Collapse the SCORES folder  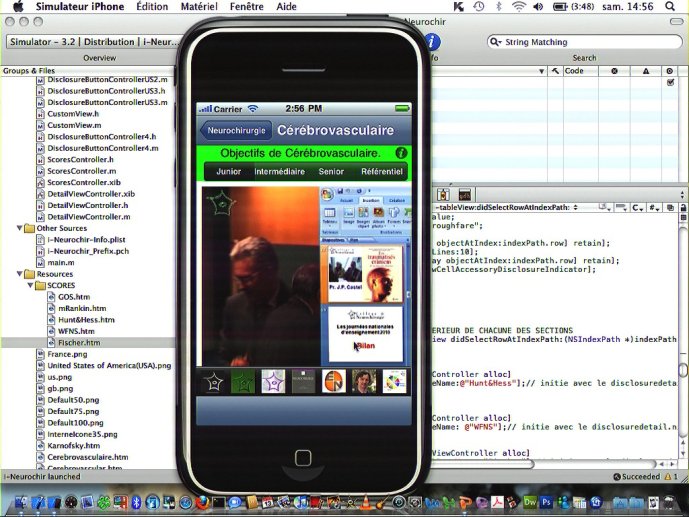30,285
